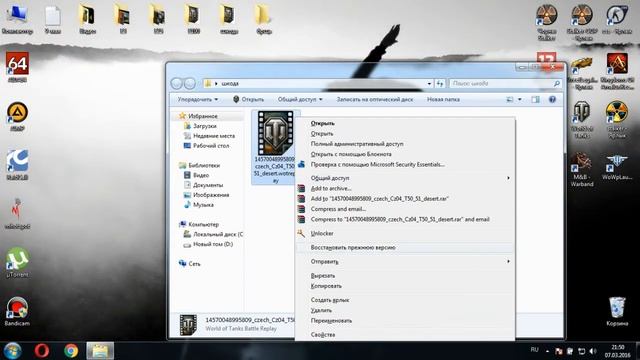Screen dimensions: 640x360
Task: Open the AIDA64 desktop shortcut
Action: point(17,67)
